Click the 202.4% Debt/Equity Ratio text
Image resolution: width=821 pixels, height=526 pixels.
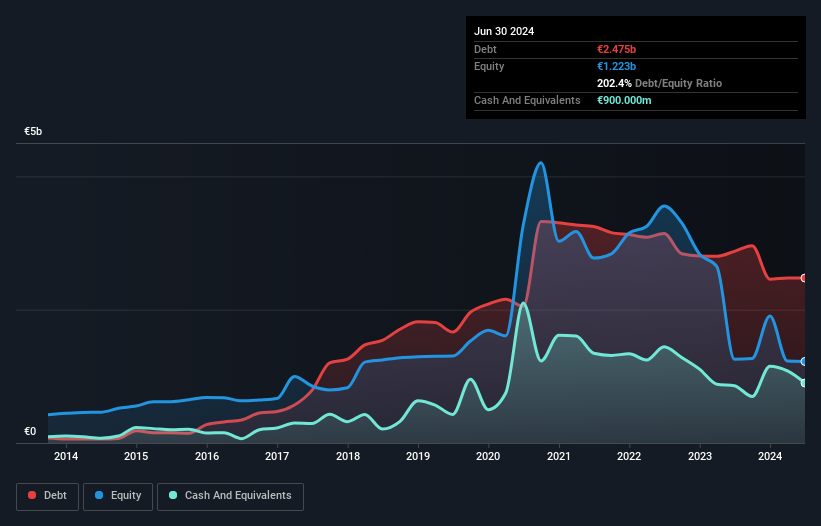coord(659,83)
